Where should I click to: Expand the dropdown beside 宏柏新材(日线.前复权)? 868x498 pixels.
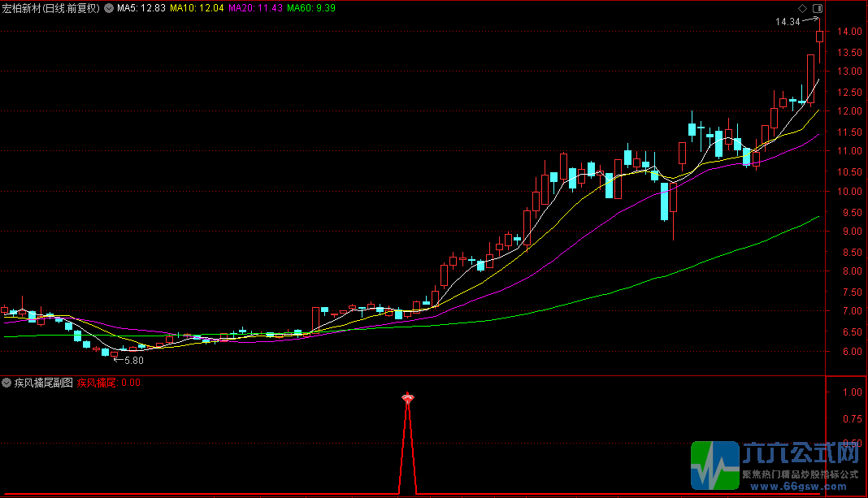tap(109, 8)
